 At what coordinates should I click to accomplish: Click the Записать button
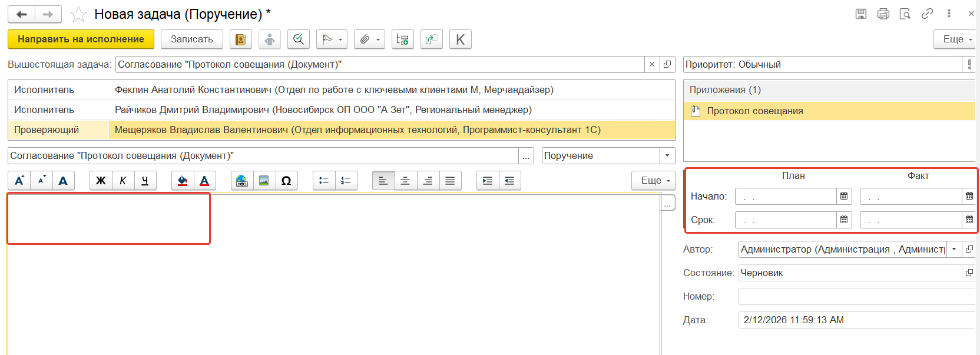pos(191,39)
